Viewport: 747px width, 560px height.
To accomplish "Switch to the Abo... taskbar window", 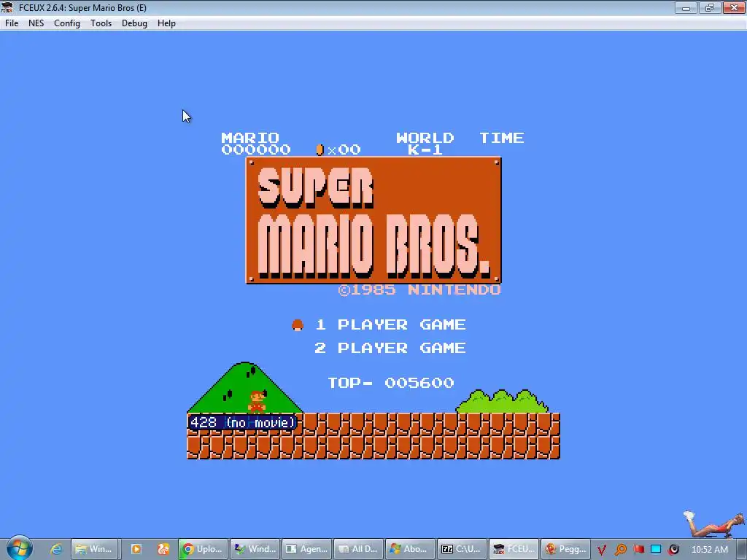I will point(411,549).
